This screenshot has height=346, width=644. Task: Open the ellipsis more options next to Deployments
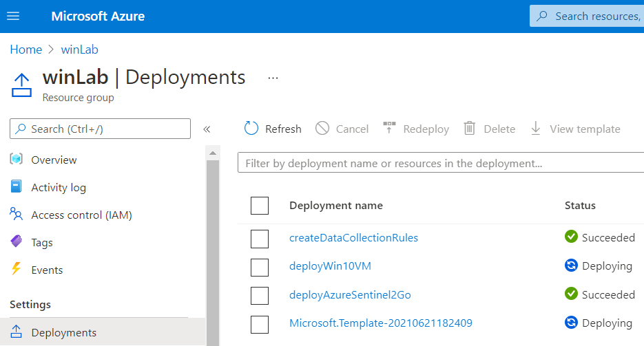(273, 78)
